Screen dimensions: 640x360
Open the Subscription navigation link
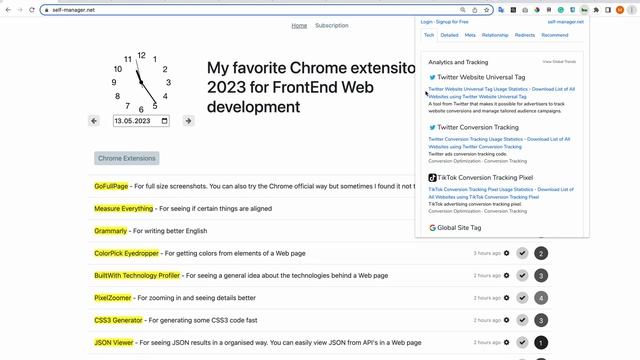click(x=332, y=25)
